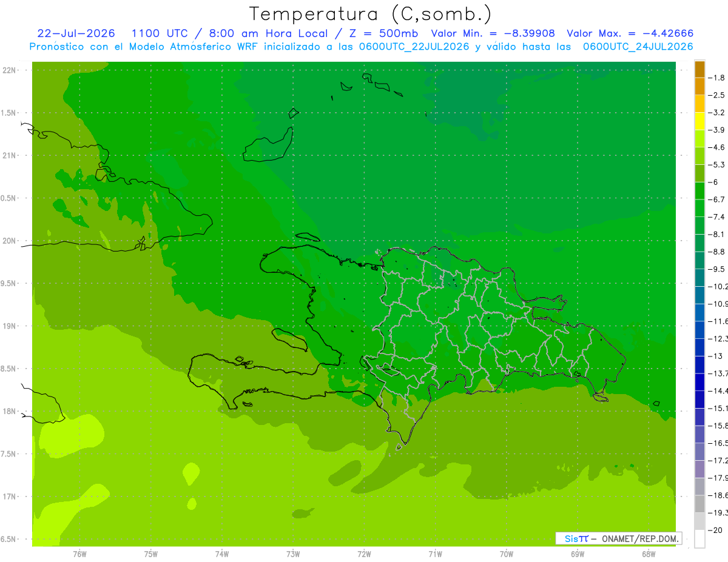The image size is (728, 562).
Task: Click the '-11.6' color bar label
Action: tap(718, 321)
